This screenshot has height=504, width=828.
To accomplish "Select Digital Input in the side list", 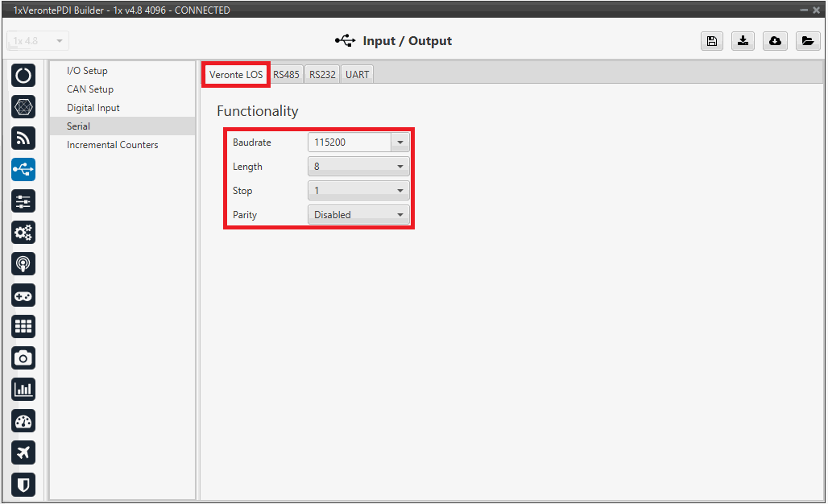I will point(122,108).
